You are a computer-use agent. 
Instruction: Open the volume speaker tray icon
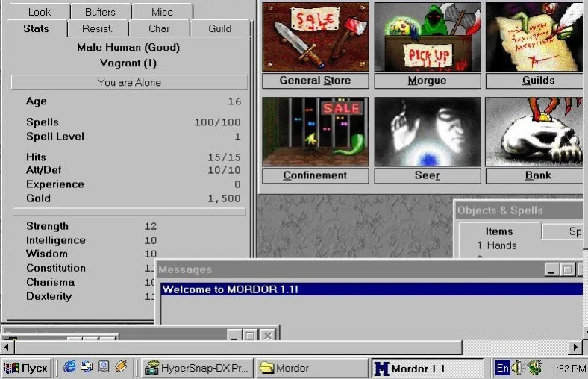517,368
